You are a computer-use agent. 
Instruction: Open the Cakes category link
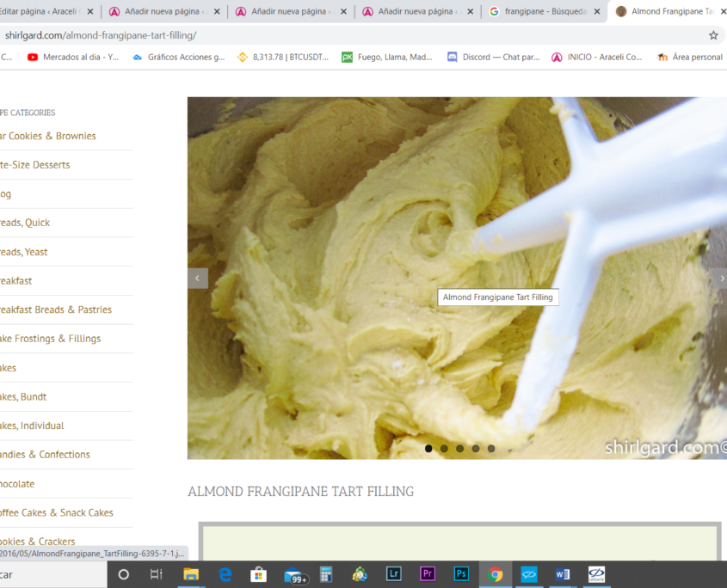[9, 368]
